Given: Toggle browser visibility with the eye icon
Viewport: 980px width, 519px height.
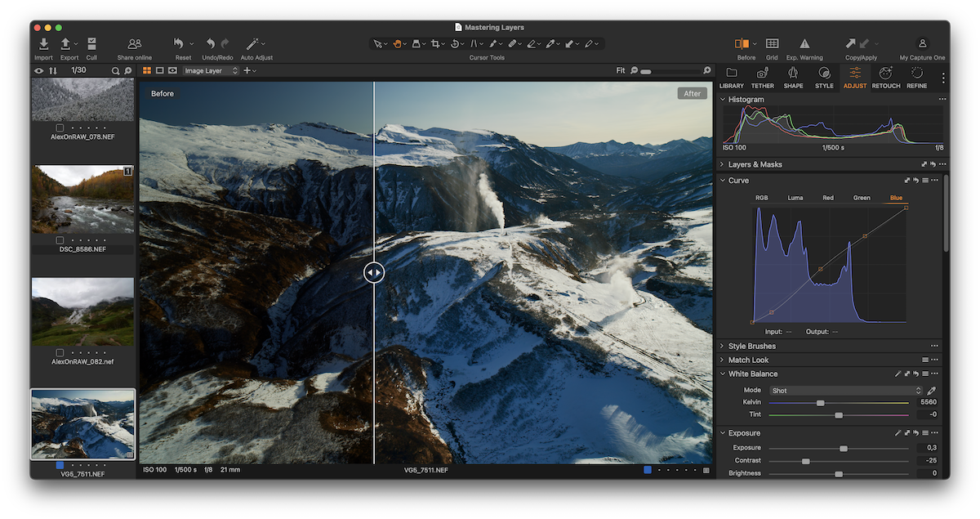Looking at the screenshot, I should 38,71.
